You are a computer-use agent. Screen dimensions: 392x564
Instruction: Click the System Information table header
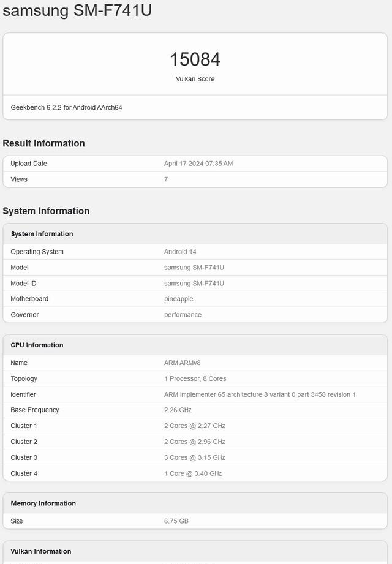click(195, 234)
